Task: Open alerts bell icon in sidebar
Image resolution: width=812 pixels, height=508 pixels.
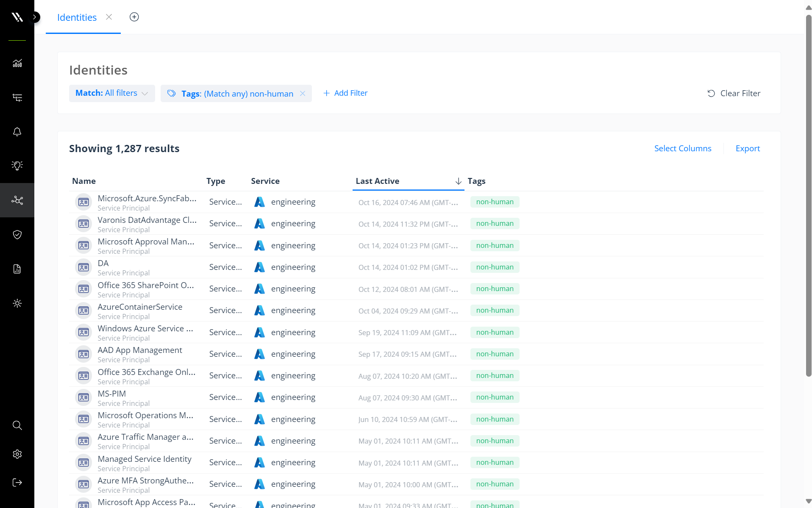Action: (x=17, y=132)
